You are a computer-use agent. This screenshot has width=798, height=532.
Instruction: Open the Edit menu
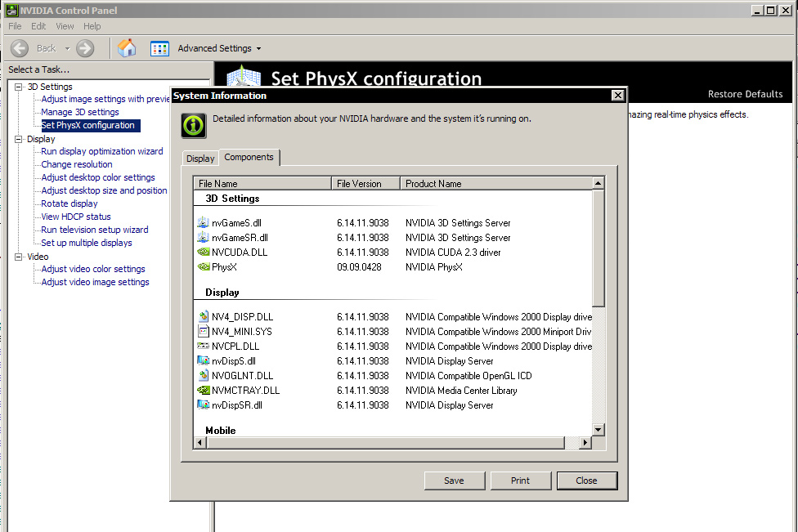[x=38, y=26]
